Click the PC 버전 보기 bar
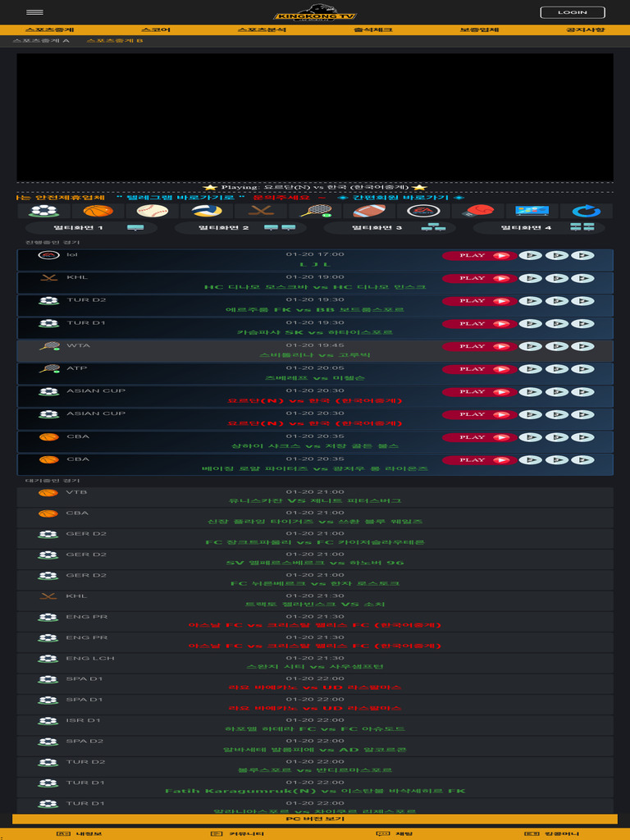 click(315, 819)
